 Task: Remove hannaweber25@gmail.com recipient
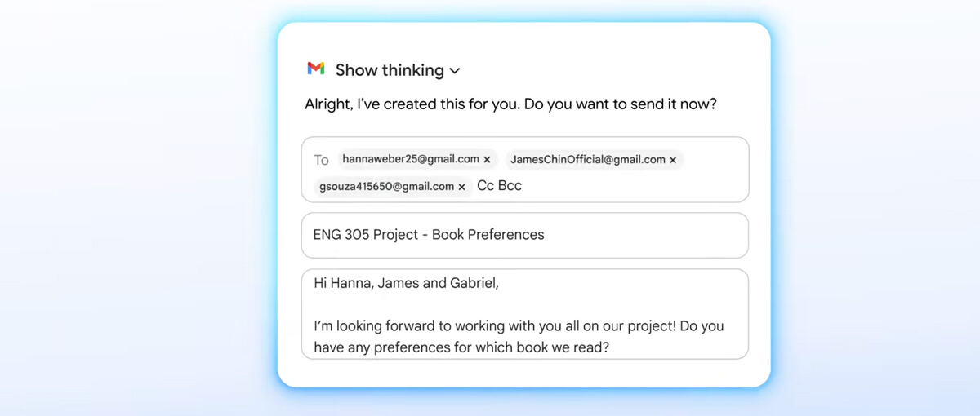(x=488, y=160)
